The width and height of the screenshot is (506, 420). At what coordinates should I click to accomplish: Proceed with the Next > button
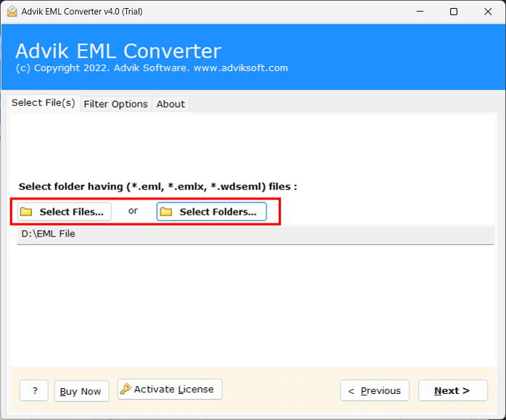[x=453, y=390]
